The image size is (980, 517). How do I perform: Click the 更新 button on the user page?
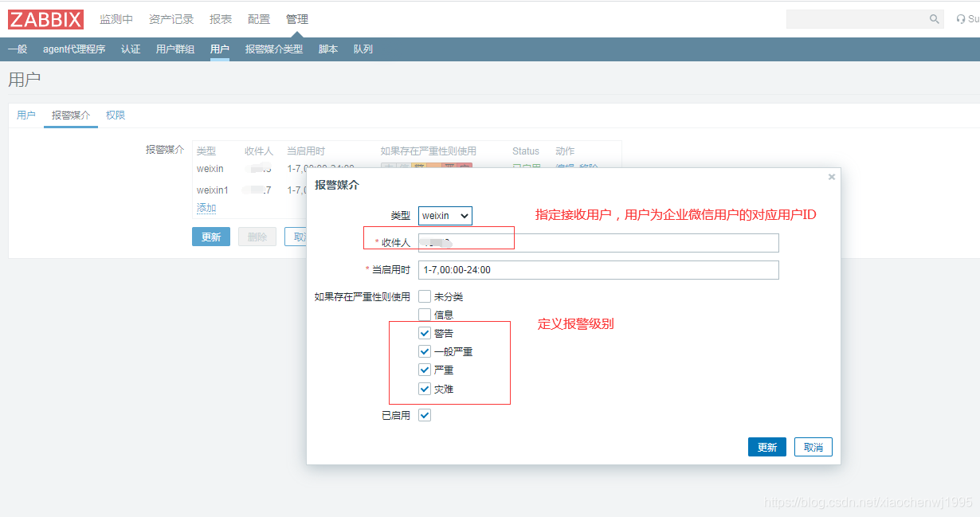(x=211, y=237)
